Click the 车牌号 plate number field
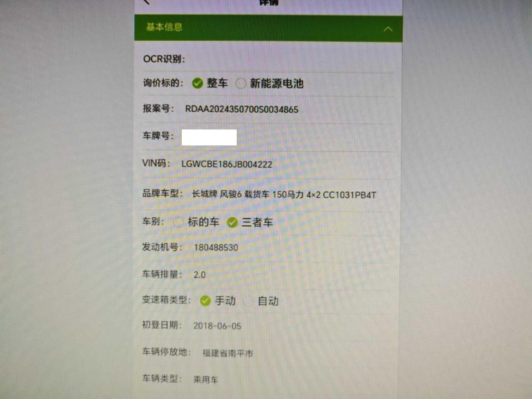This screenshot has width=532, height=399. 209,137
